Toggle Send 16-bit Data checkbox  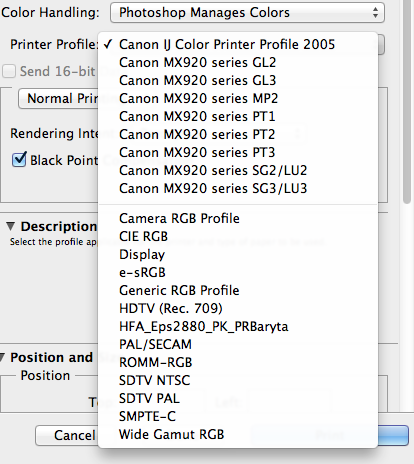[x=9, y=71]
